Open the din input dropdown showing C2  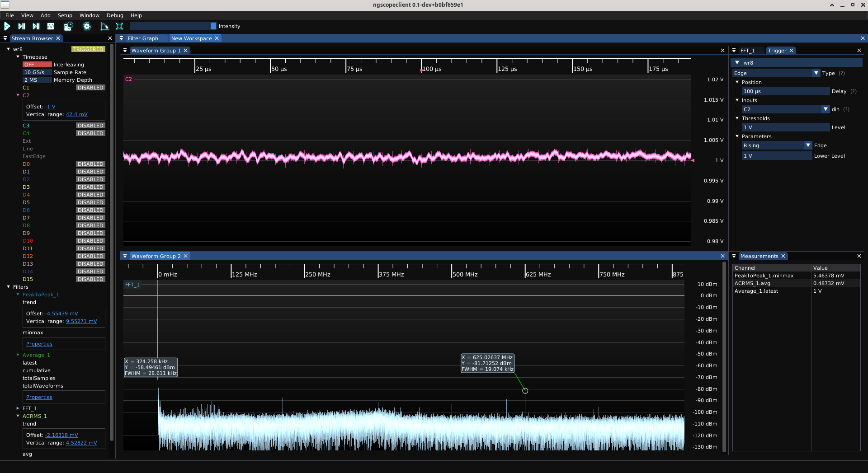pos(786,109)
